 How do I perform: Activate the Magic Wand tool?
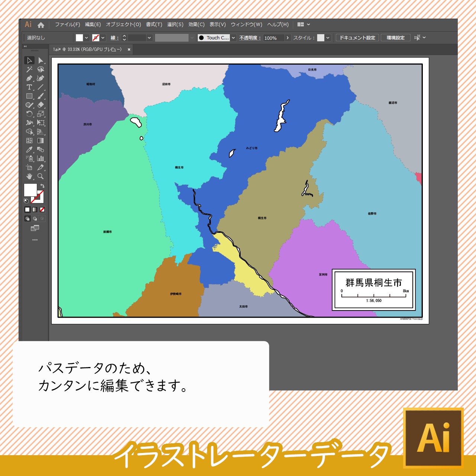29,69
